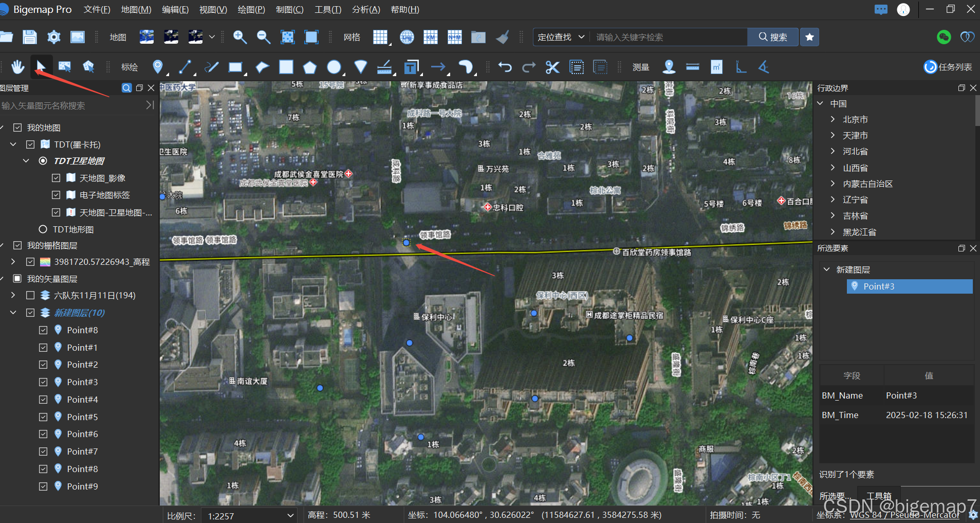Select the TDT卫星地图 radio button

click(43, 161)
